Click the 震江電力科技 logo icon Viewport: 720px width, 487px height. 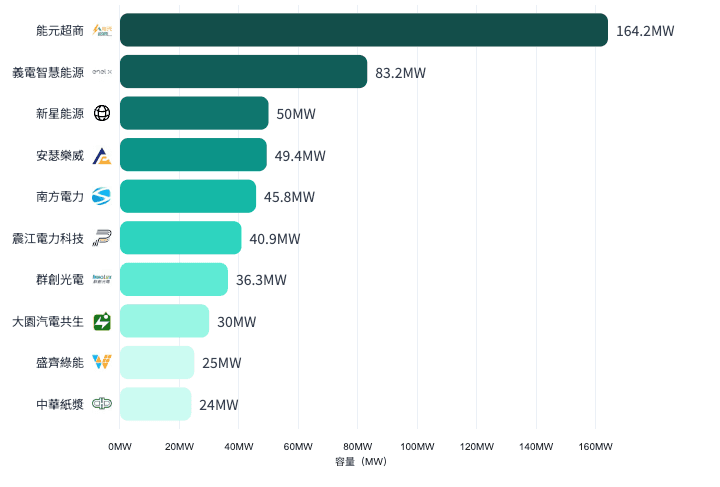tap(102, 238)
